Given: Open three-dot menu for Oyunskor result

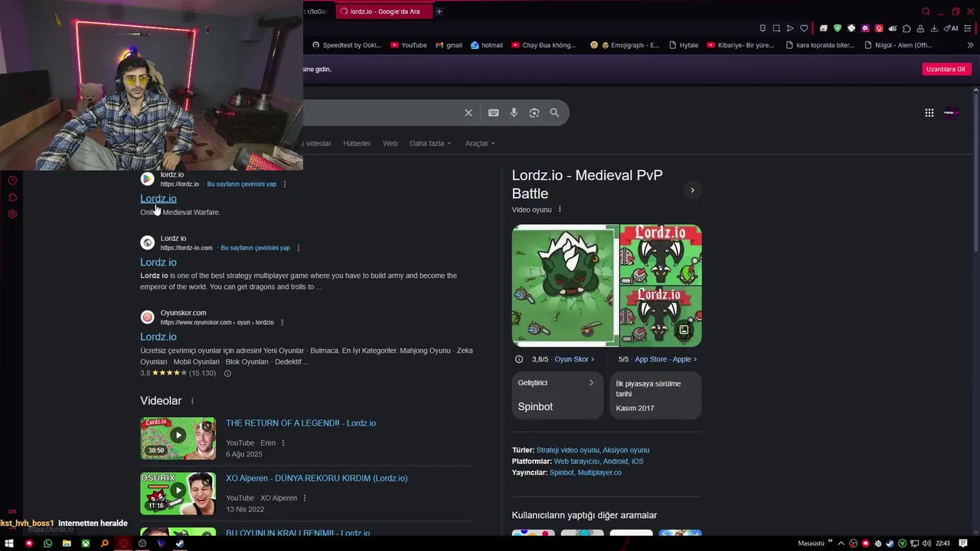Looking at the screenshot, I should 283,322.
